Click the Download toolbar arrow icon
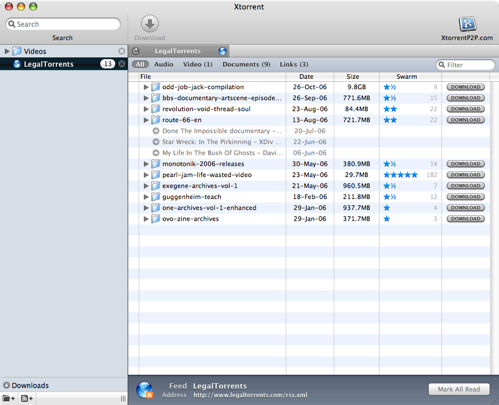The width and height of the screenshot is (499, 405). [150, 24]
